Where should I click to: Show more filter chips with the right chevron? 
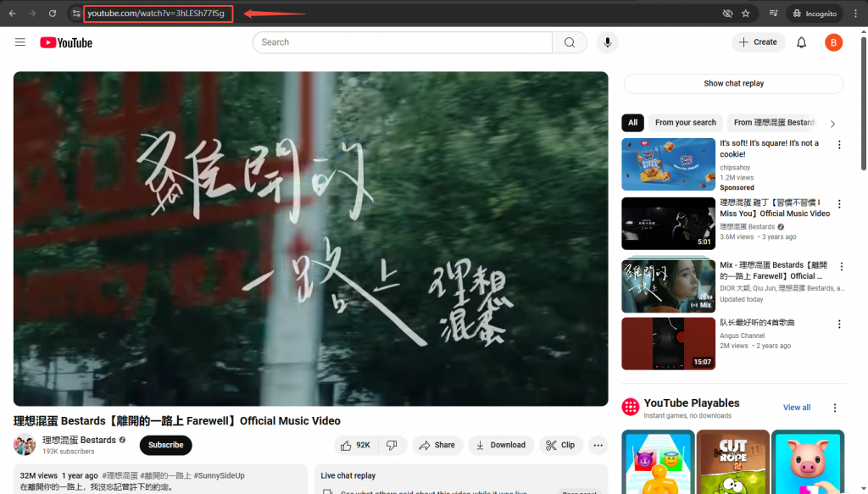[x=832, y=124]
